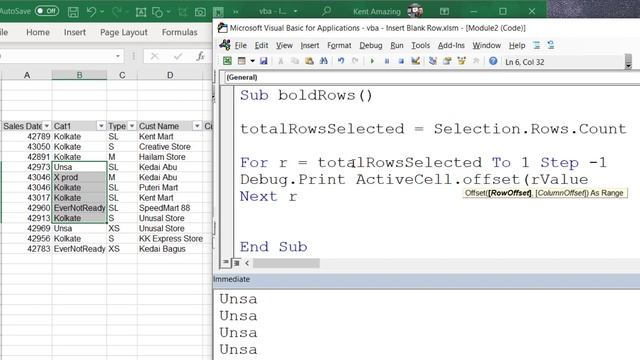
Task: Click the Project Explorer icon in VBA toolbar
Action: (433, 61)
